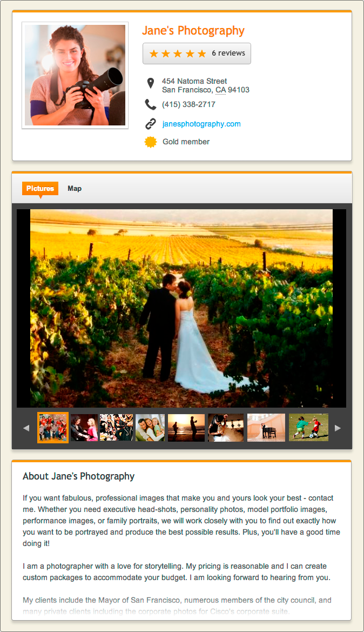Click Jane's profile photo with camera
The height and width of the screenshot is (632, 364).
point(75,75)
